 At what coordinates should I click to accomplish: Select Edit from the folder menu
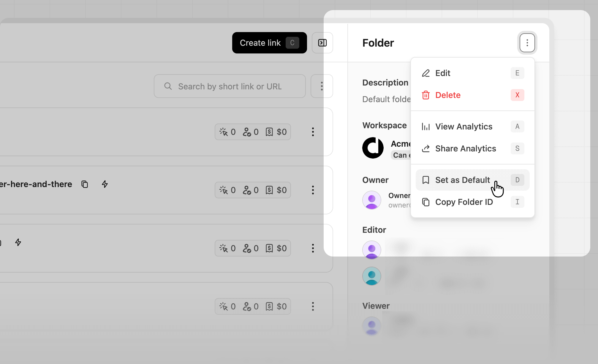click(473, 73)
